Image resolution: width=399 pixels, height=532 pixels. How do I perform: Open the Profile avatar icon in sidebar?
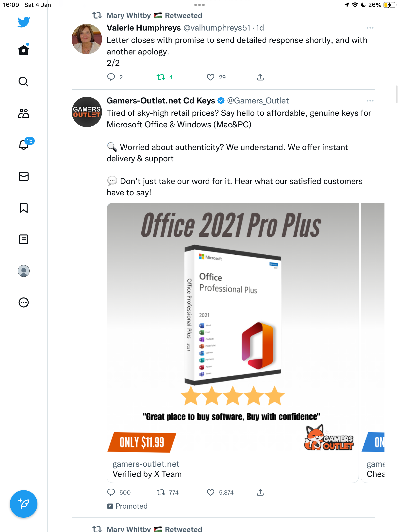24,271
